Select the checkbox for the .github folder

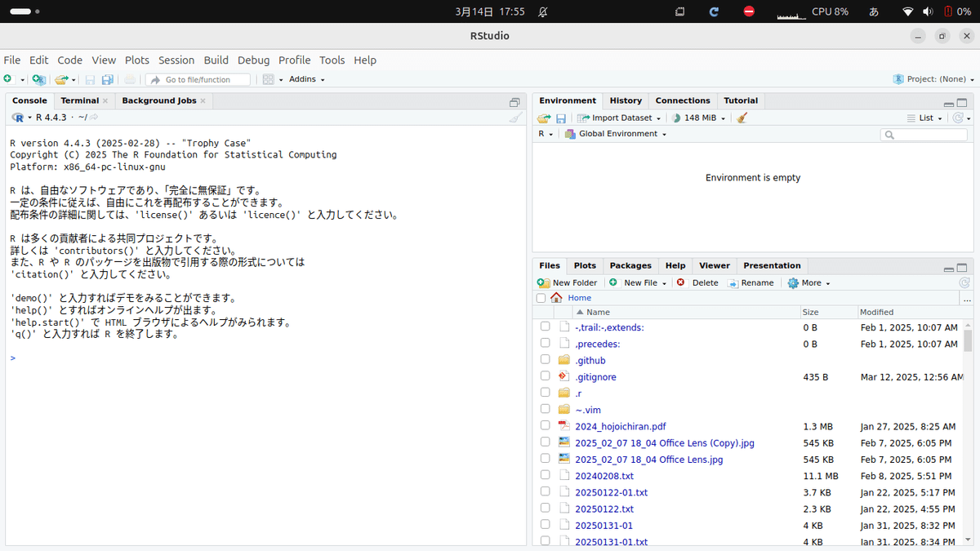click(x=545, y=359)
